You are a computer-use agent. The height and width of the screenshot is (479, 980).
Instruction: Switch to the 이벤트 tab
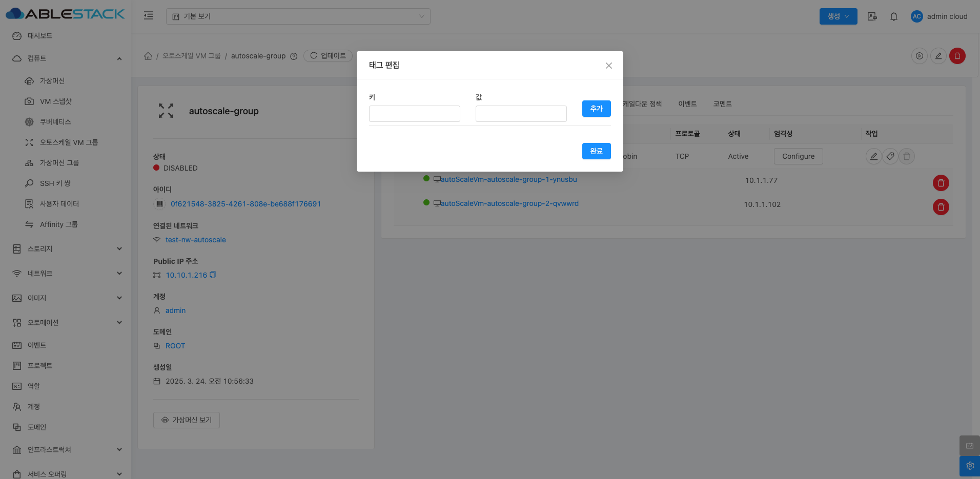pos(687,104)
